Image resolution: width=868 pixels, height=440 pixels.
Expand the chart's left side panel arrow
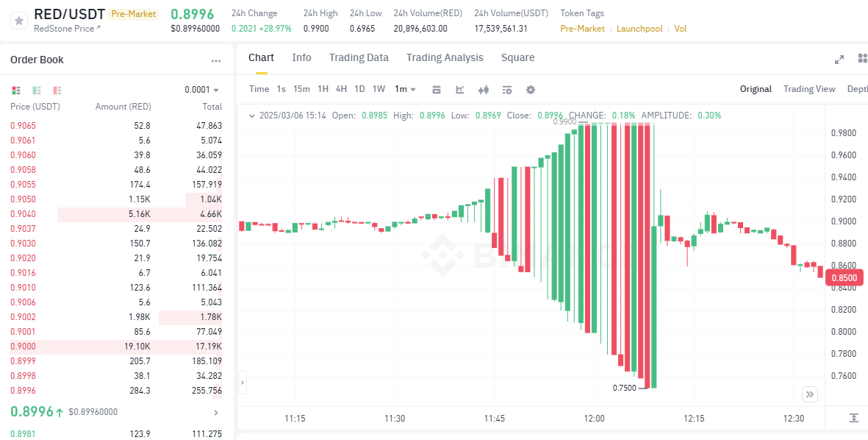(243, 383)
